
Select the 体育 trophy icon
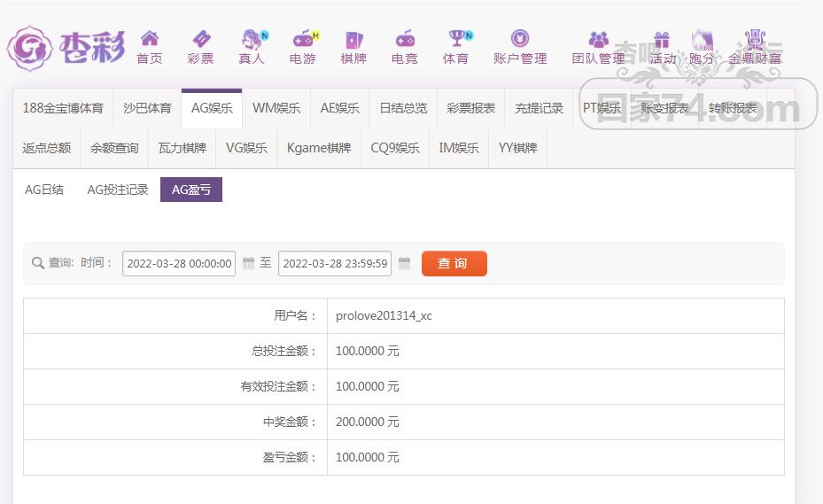(x=455, y=40)
